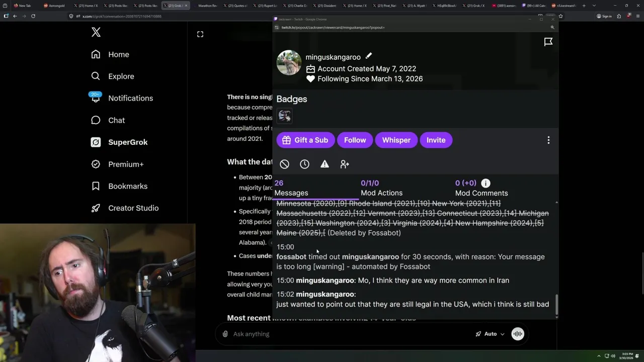
Task: Click the Follow button
Action: (355, 140)
